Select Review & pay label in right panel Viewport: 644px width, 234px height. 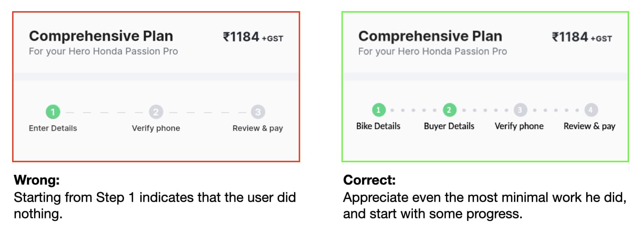(x=589, y=126)
